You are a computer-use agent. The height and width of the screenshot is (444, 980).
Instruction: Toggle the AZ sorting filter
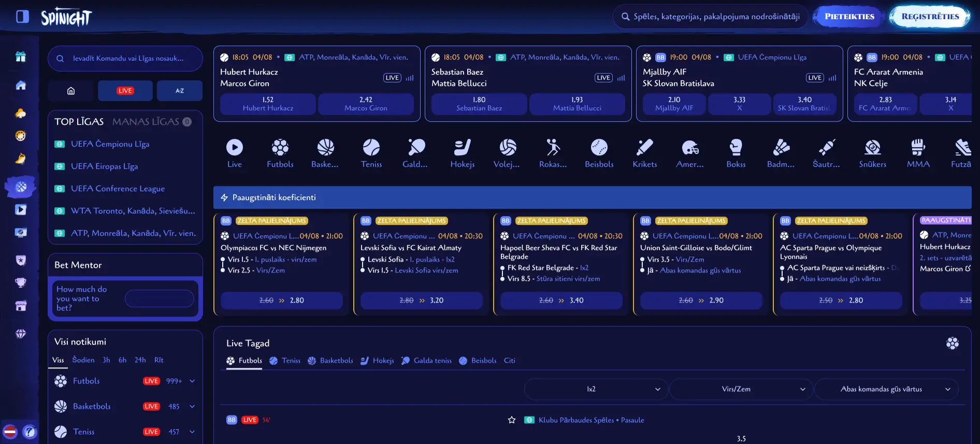pyautogui.click(x=180, y=91)
